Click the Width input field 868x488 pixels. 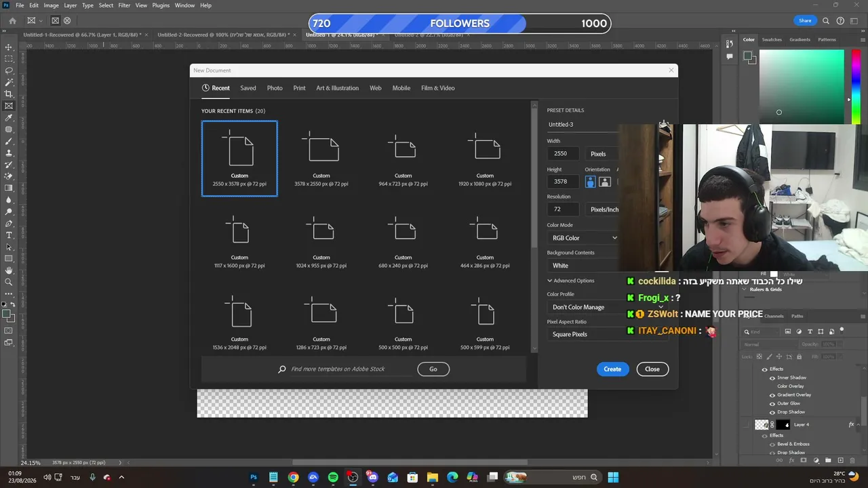[x=563, y=154]
